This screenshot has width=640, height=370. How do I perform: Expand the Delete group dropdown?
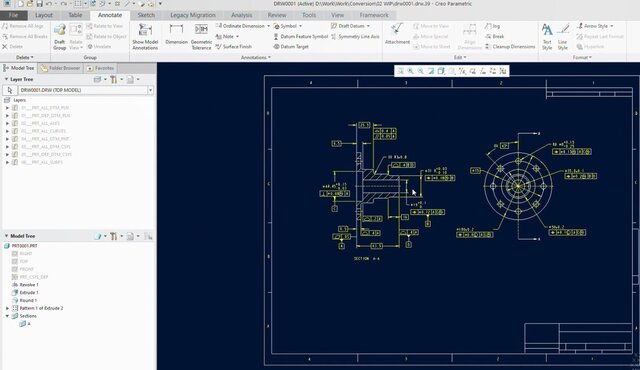25,58
